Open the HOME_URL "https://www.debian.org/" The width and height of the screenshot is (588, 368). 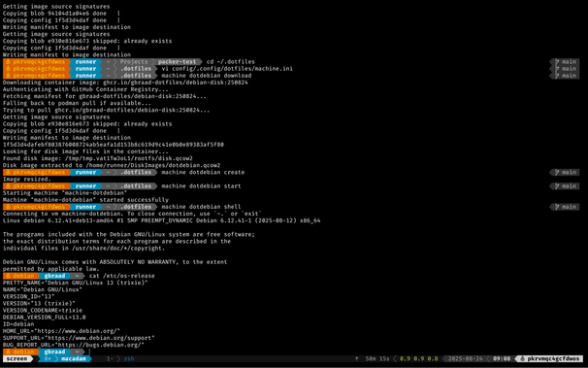coord(77,331)
